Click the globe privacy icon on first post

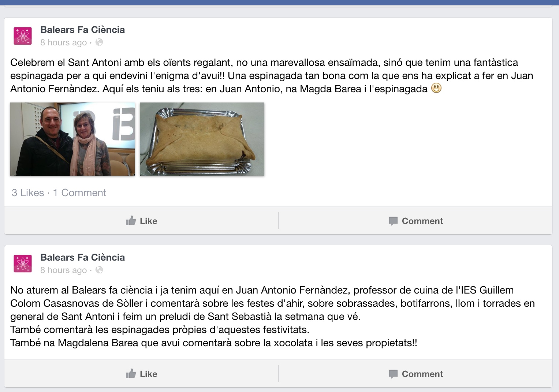[99, 42]
